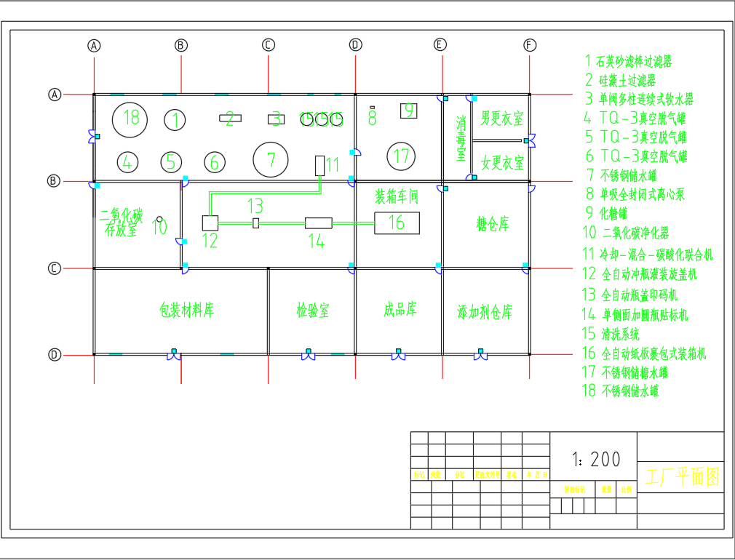Select rectangle 16 packing machine in plan
The height and width of the screenshot is (560, 735).
coord(397,223)
